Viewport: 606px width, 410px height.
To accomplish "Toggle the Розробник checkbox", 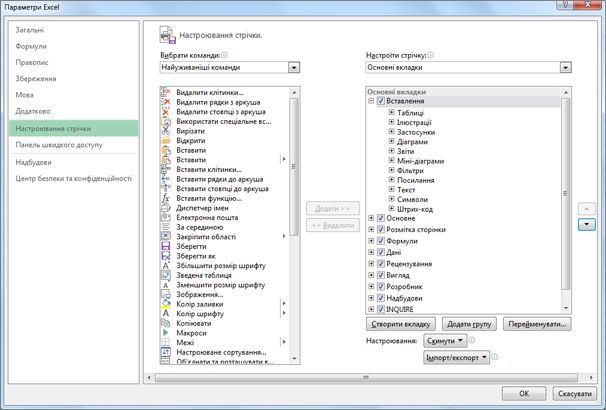I will (x=381, y=287).
